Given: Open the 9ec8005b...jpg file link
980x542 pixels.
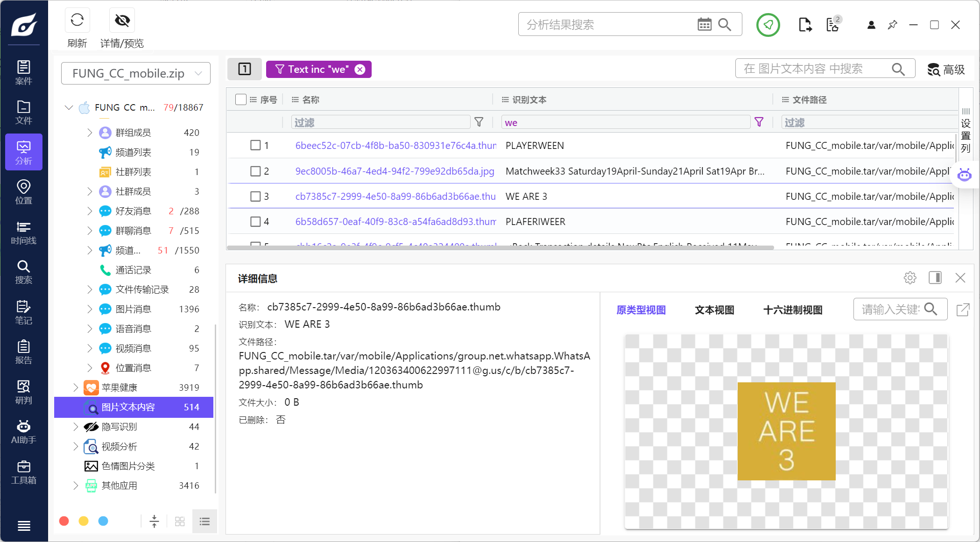Looking at the screenshot, I should tap(395, 171).
